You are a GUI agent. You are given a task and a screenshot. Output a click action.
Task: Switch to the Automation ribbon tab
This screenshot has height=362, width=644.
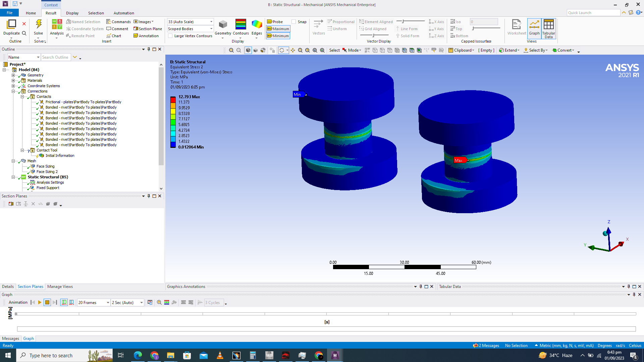coord(124,13)
